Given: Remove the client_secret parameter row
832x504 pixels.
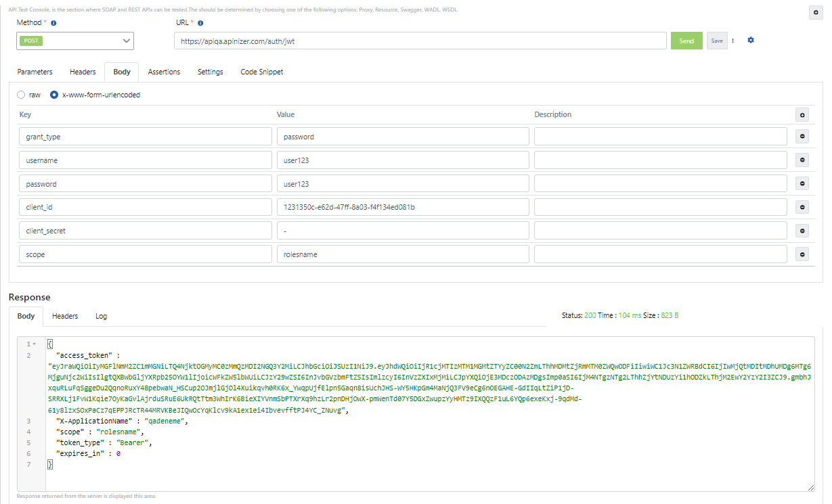Looking at the screenshot, I should click(802, 230).
